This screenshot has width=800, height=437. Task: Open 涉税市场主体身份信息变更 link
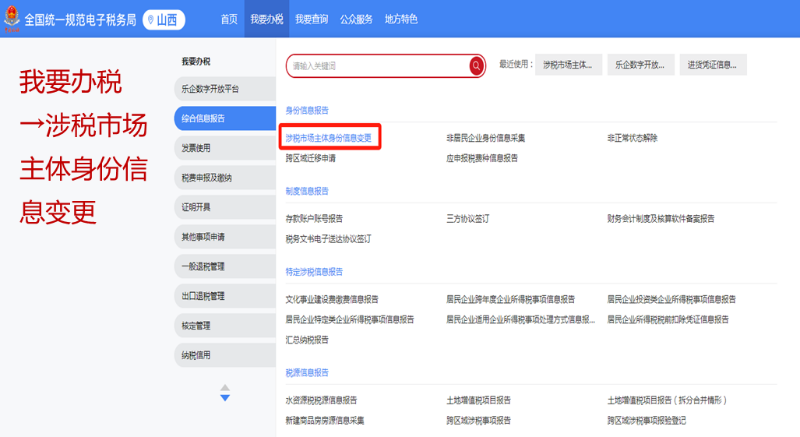(x=331, y=137)
